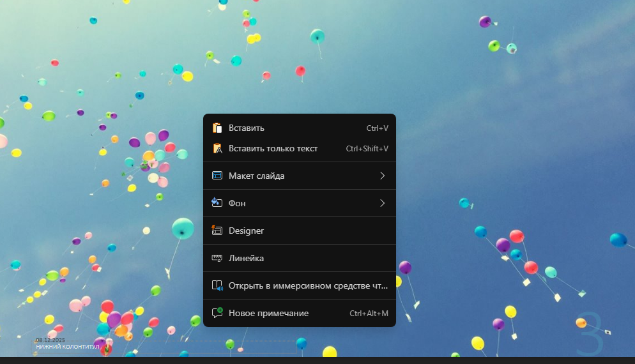The image size is (635, 364).
Task: Click the 08.12.2025 date placeholder
Action: pos(50,340)
